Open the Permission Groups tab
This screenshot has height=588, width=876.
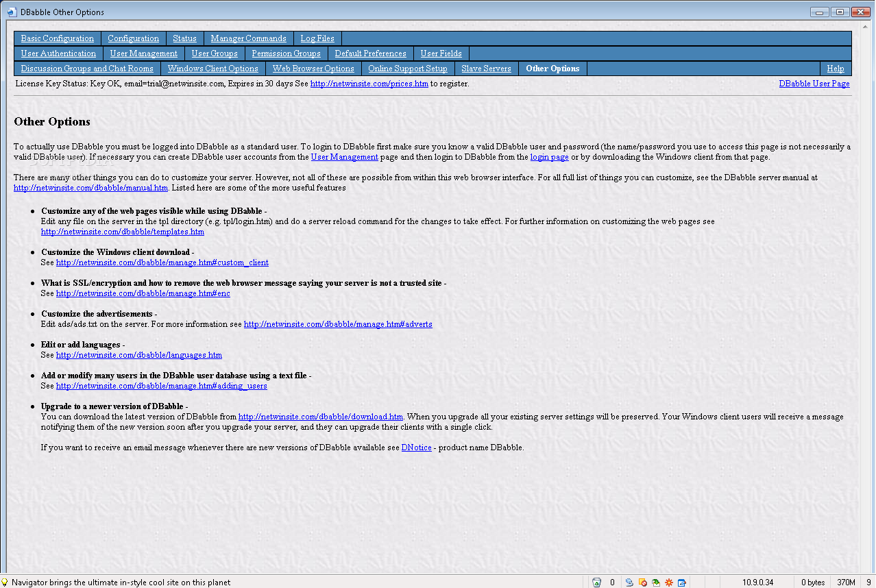pyautogui.click(x=286, y=53)
